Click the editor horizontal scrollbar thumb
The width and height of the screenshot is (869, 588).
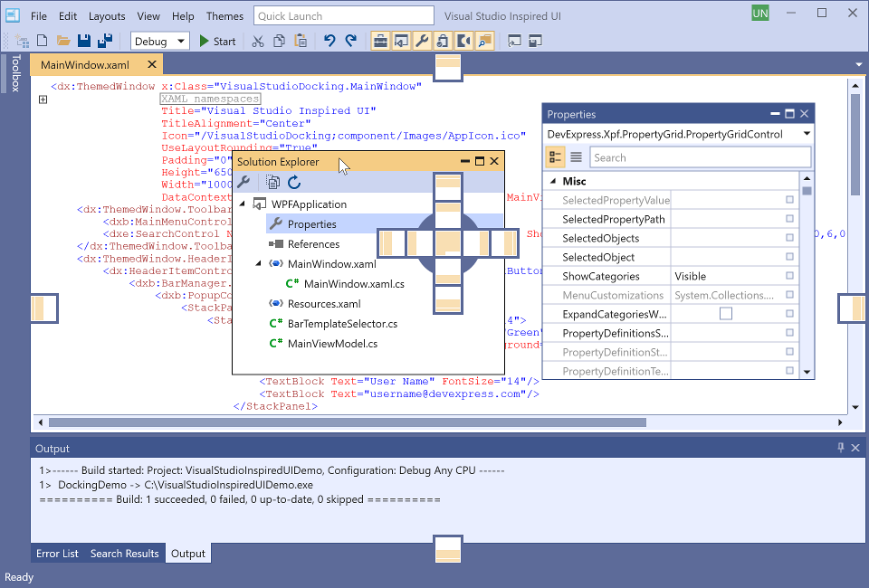coord(348,422)
